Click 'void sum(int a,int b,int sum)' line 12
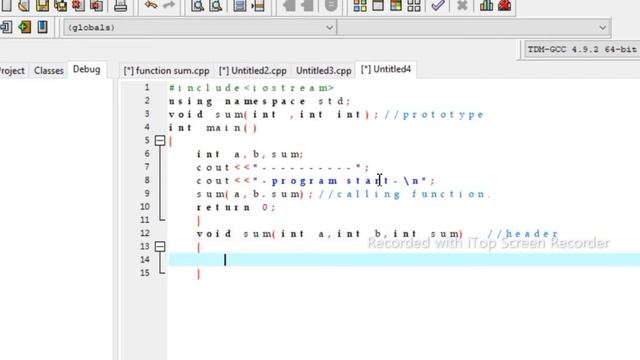The image size is (640, 360). (x=330, y=233)
